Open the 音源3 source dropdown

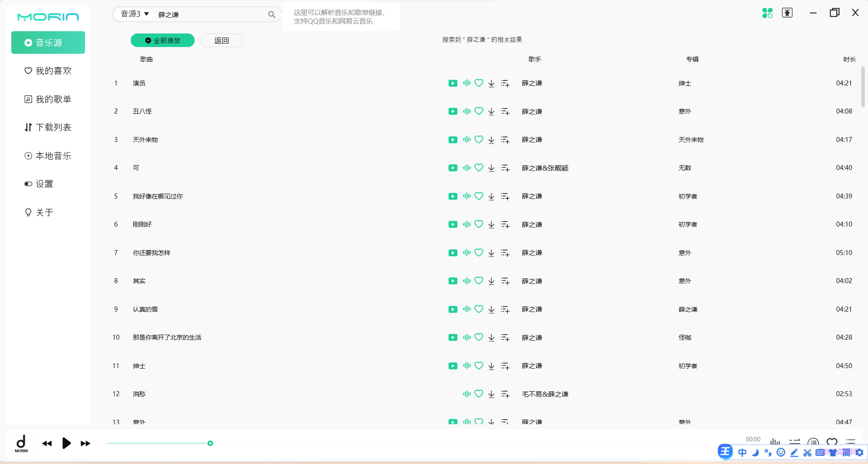tap(133, 14)
